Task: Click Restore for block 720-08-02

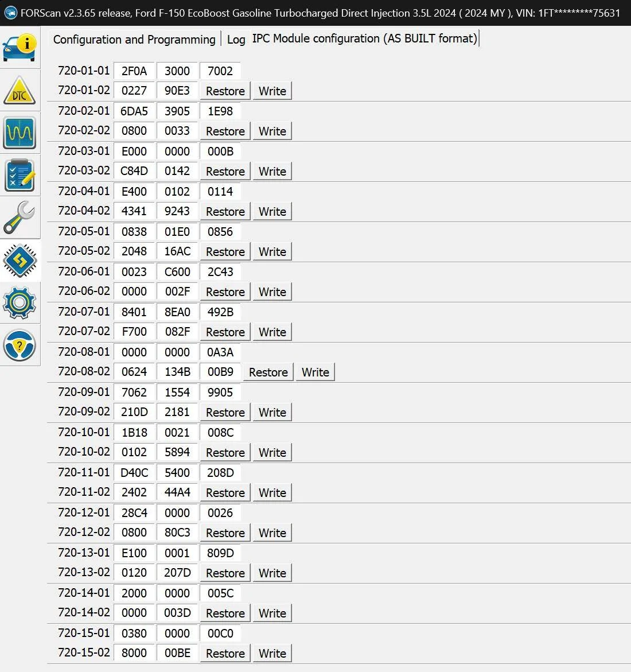Action: [x=268, y=372]
